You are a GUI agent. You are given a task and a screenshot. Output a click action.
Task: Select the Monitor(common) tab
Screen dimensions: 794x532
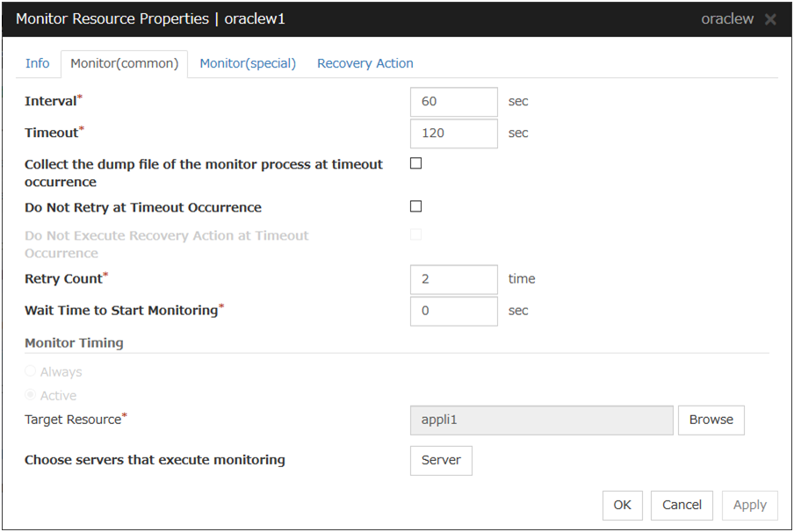click(x=124, y=63)
